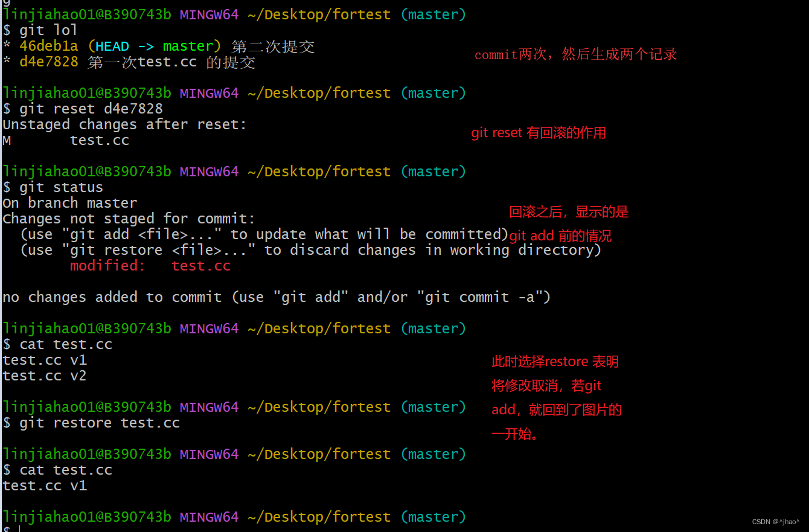Viewport: 809px width, 532px height.
Task: Click red 'test.cc' filename after modified
Action: [x=201, y=266]
